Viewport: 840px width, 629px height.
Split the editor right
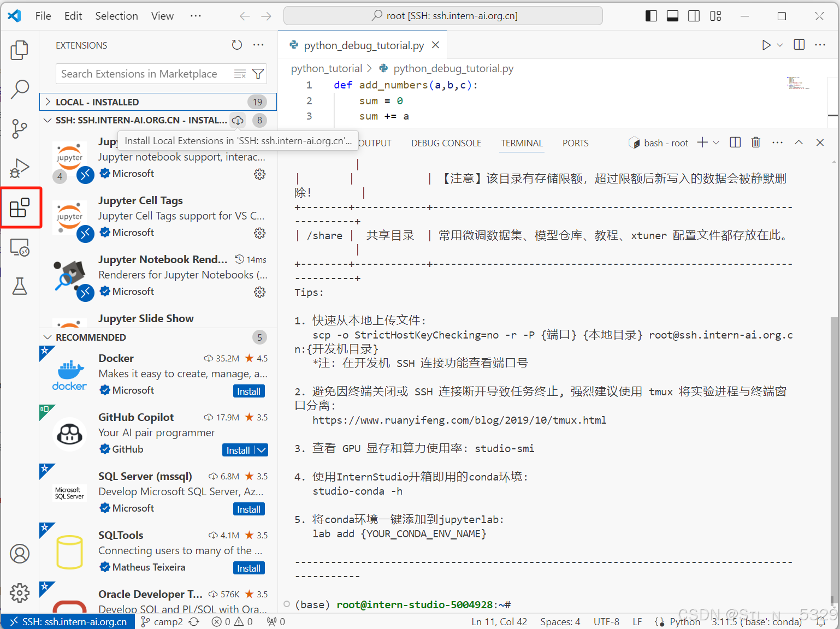point(799,45)
